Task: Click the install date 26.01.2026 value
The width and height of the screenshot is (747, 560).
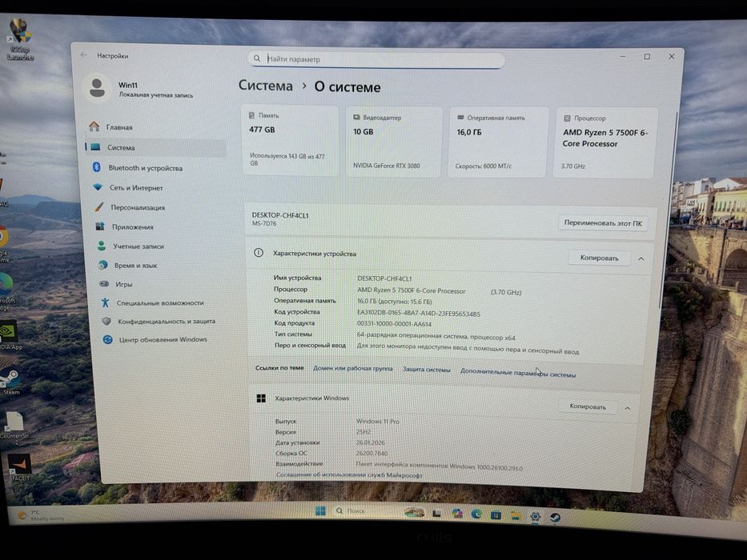Action: [370, 443]
